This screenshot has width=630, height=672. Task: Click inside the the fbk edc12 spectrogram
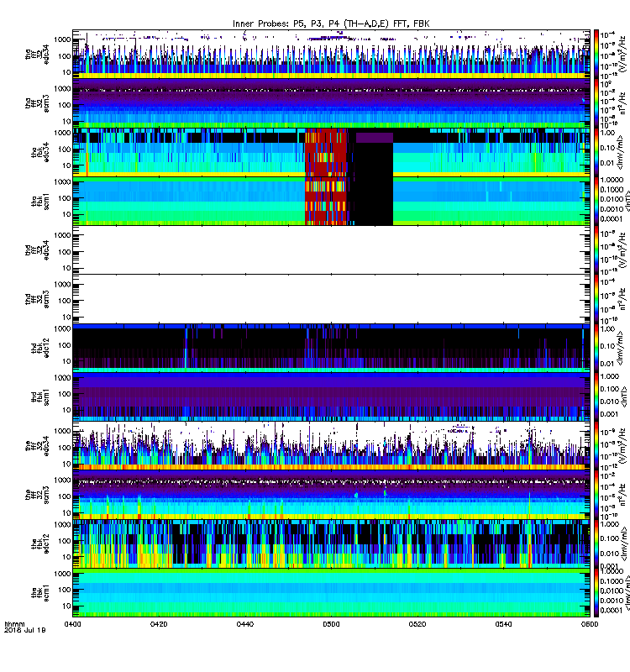[331, 543]
